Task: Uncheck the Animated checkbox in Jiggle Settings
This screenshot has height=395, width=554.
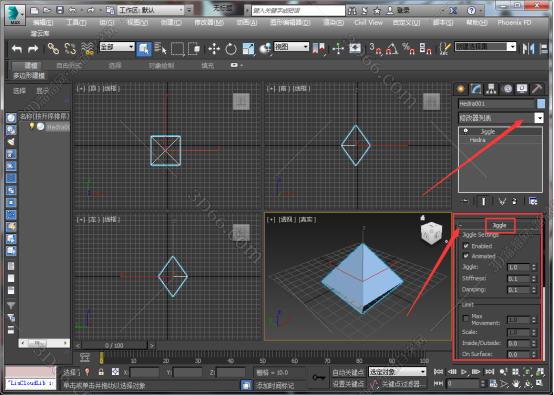Action: [x=466, y=255]
